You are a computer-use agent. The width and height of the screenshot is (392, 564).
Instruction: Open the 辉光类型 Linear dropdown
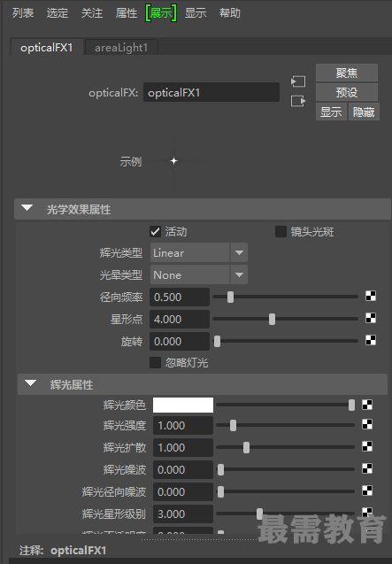coord(199,253)
